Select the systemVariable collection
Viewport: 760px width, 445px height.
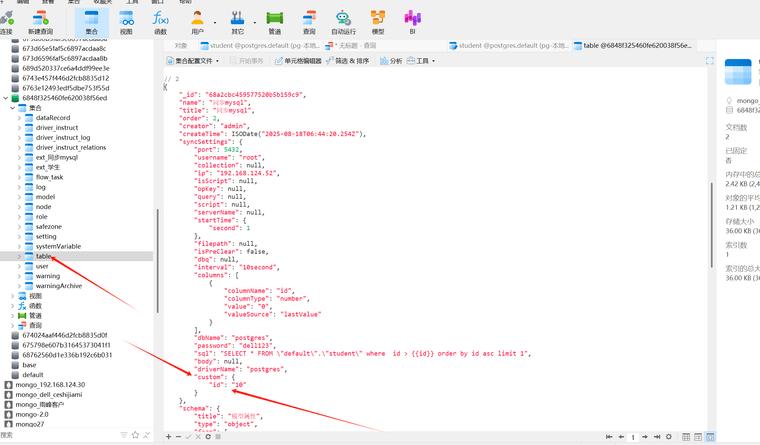coord(58,246)
